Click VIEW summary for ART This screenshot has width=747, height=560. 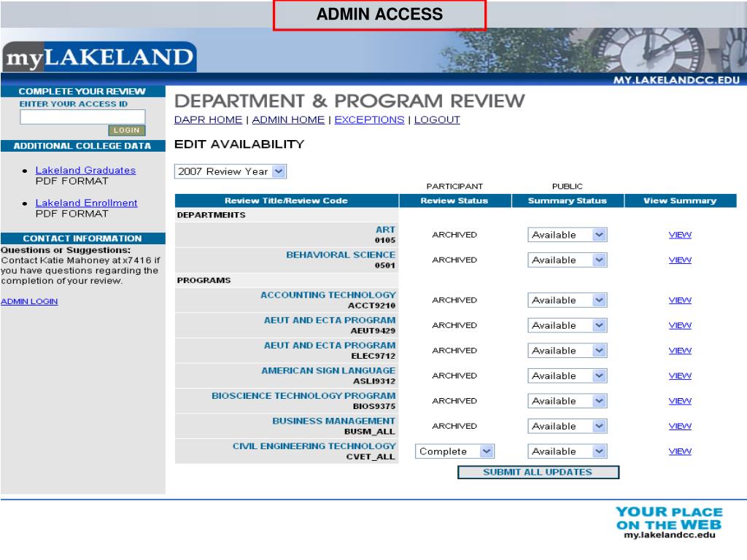[680, 235]
